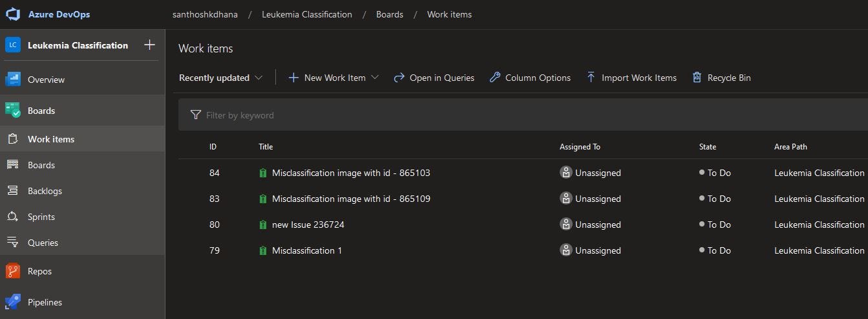The width and height of the screenshot is (868, 319).
Task: Expand the Recently updated view dropdown
Action: tap(220, 78)
